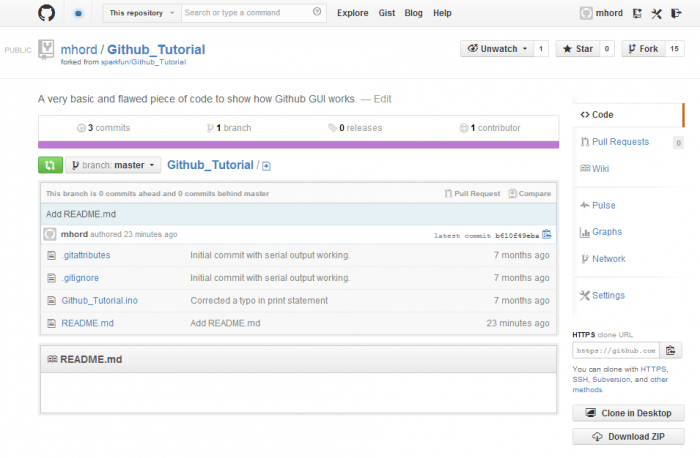Click Clone in Desktop

(628, 413)
